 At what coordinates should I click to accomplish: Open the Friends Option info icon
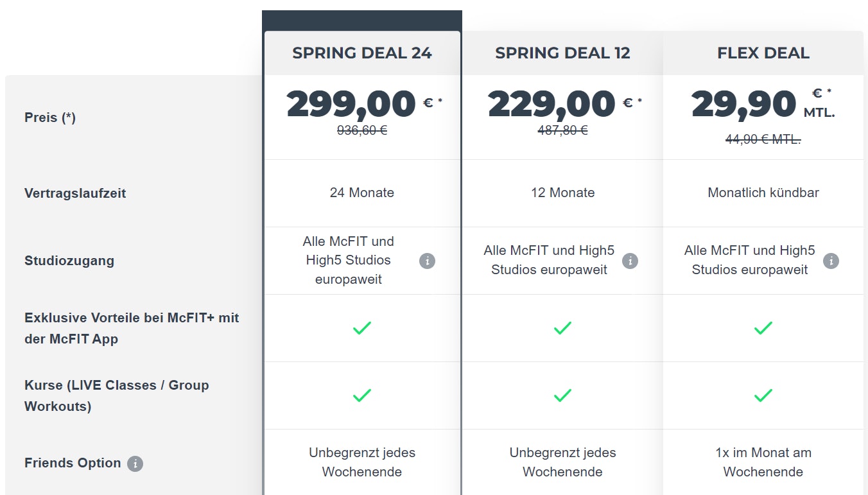pyautogui.click(x=135, y=464)
